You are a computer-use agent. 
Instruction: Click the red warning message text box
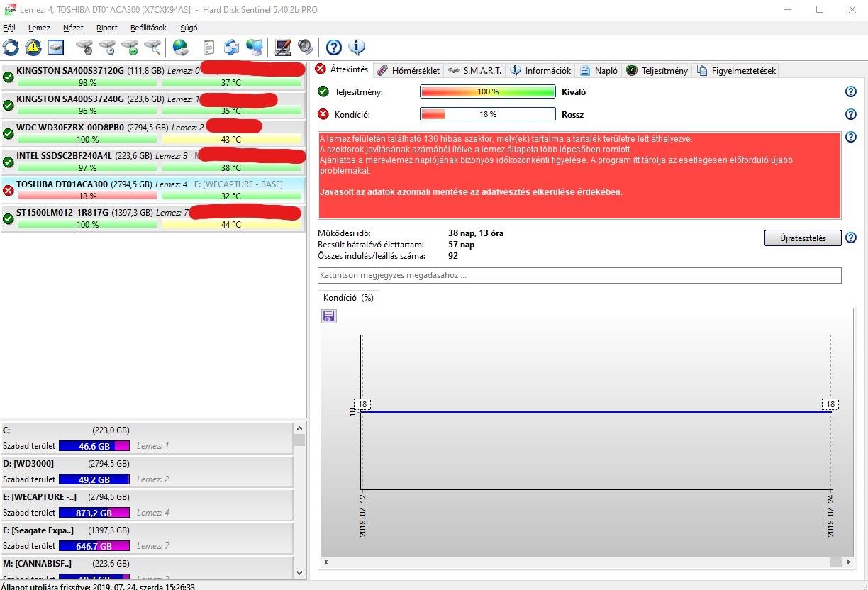[579, 175]
